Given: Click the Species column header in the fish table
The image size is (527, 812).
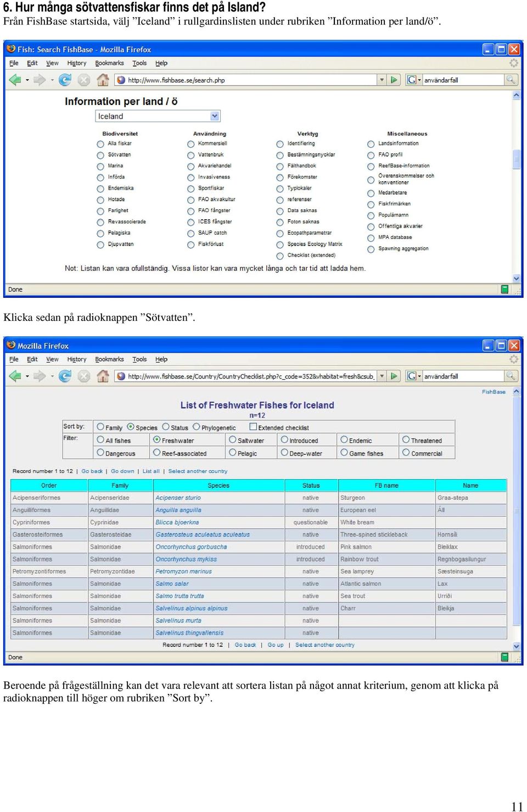Looking at the screenshot, I should tap(218, 485).
